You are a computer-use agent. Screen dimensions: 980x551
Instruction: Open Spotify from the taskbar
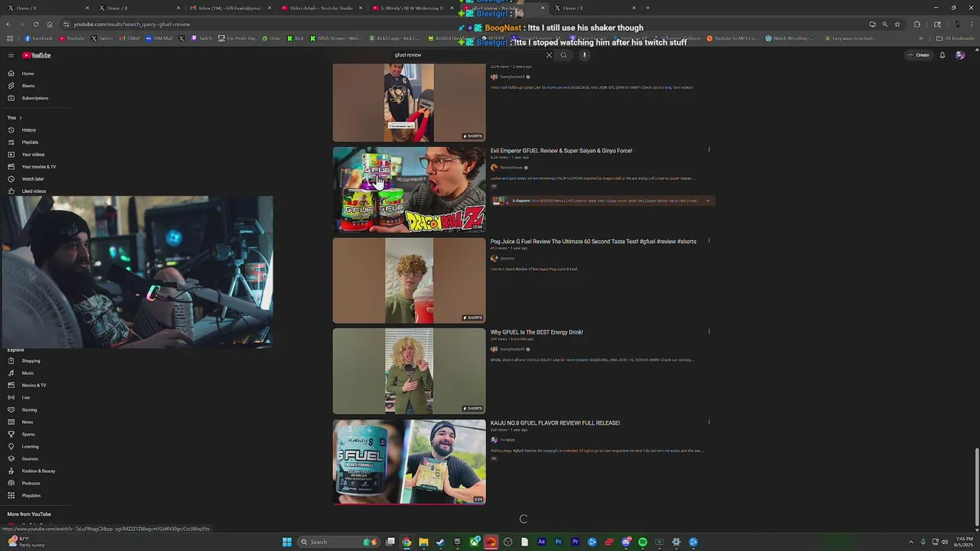(x=642, y=542)
